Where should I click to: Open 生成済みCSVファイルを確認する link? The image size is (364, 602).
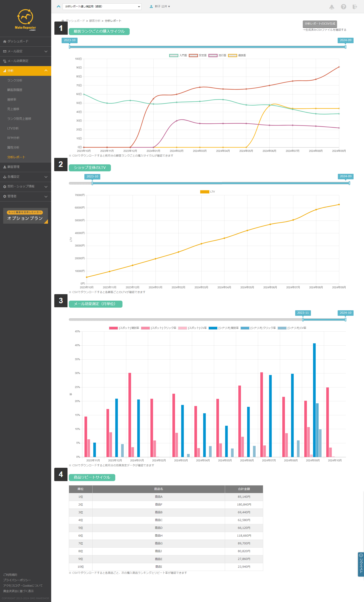[324, 30]
